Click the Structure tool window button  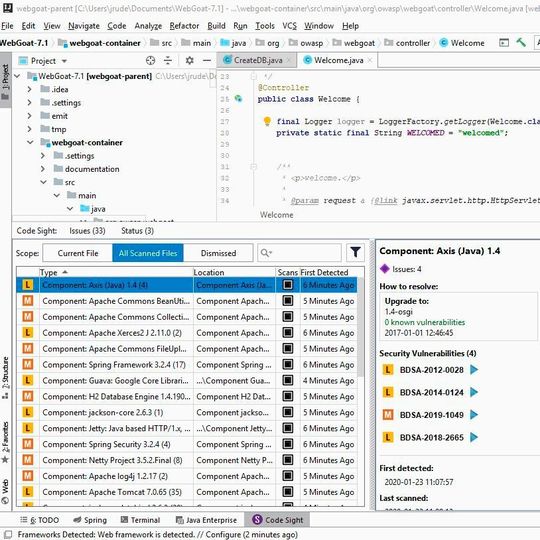[5, 378]
